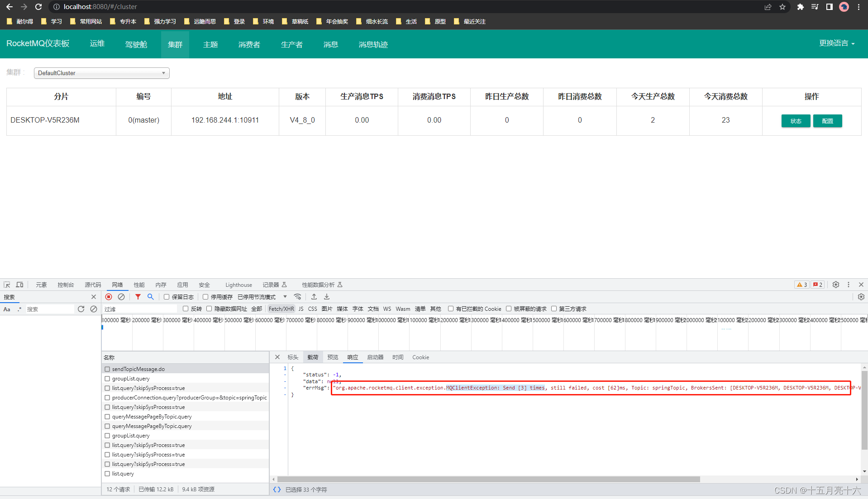Open the 更换语言 language dropdown

pyautogui.click(x=835, y=43)
